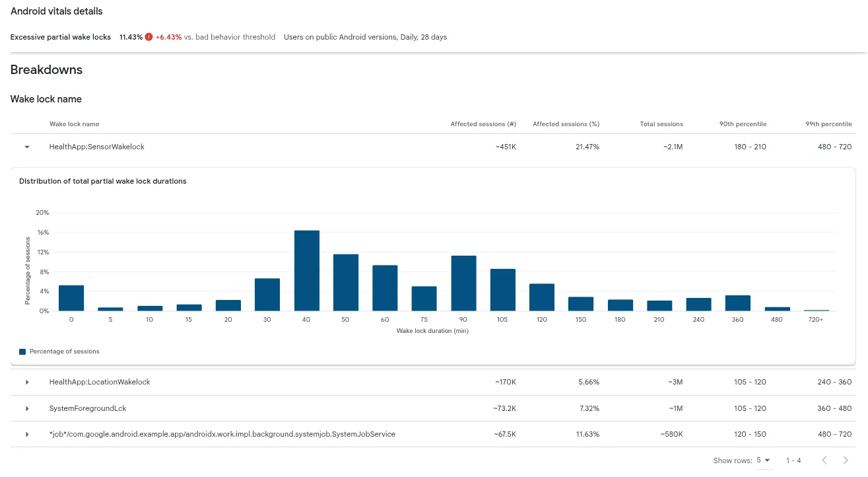Click the red error icon beside 11.43%

coord(149,37)
